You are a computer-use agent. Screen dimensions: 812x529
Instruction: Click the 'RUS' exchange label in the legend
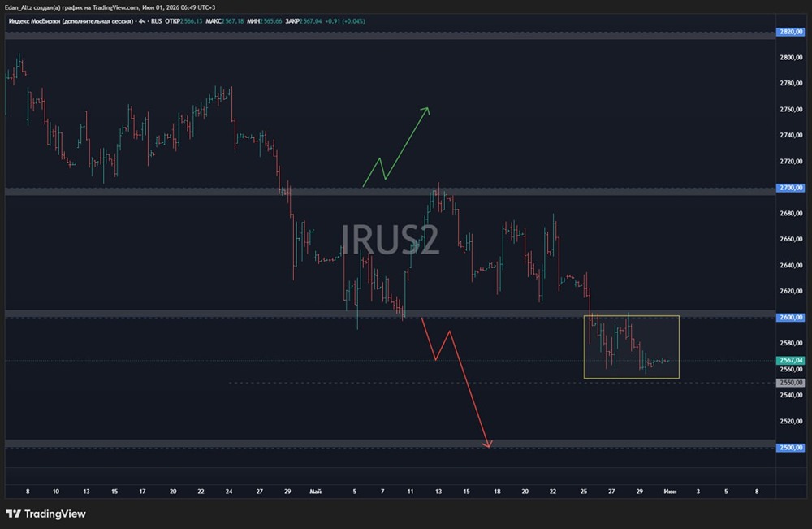click(x=157, y=21)
